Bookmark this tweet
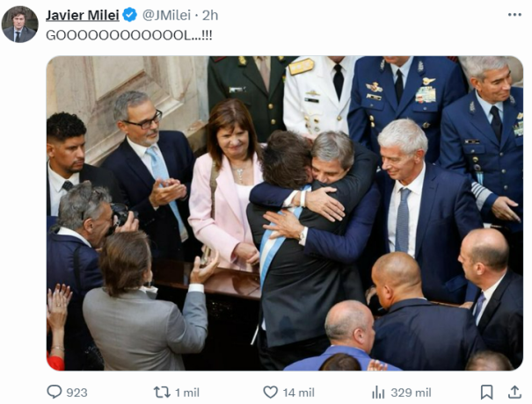This screenshot has height=404, width=532. (x=487, y=393)
